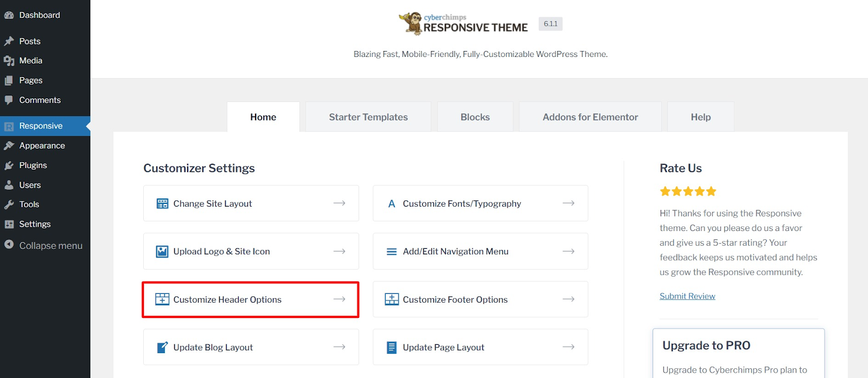Click arrow on Add/Edit Navigation Menu card

[569, 251]
